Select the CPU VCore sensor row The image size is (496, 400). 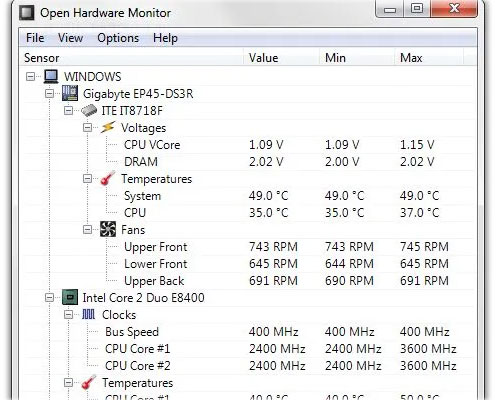tap(248, 145)
